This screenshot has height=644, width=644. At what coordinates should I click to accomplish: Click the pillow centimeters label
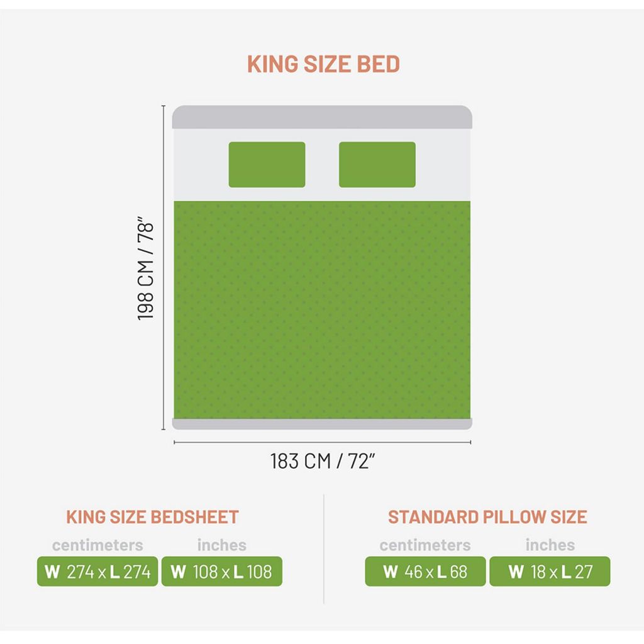[x=425, y=545]
